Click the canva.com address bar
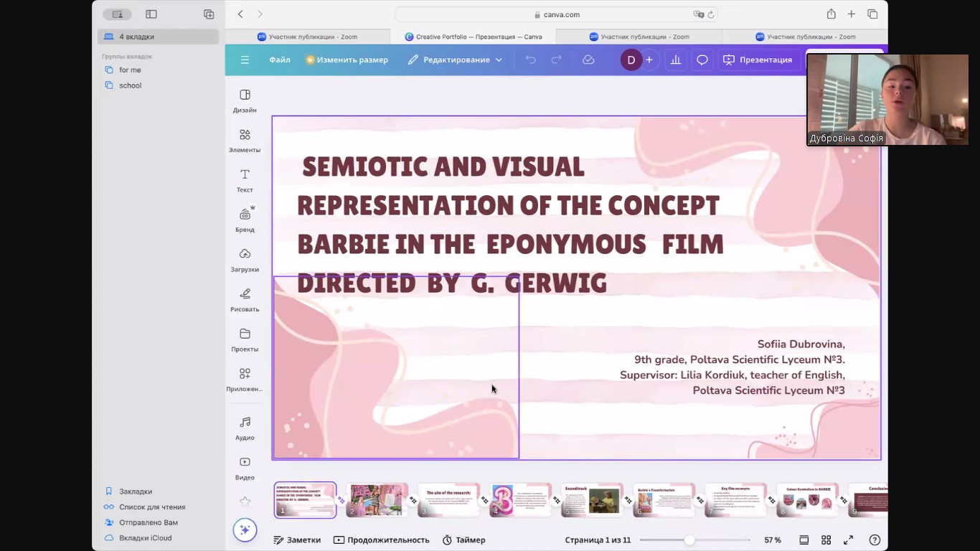This screenshot has width=980, height=551. click(x=556, y=14)
